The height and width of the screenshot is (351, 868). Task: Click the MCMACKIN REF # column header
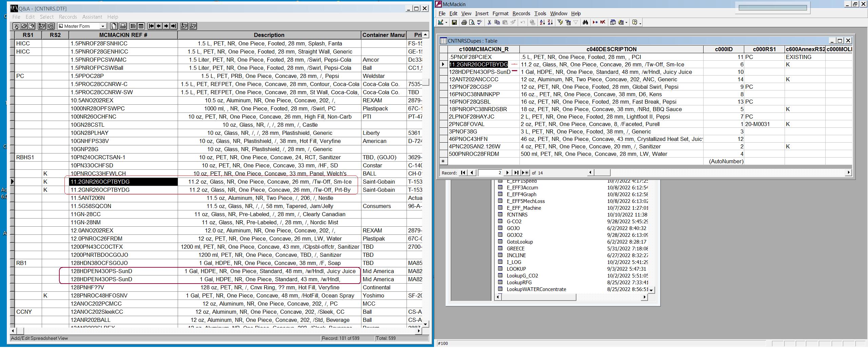pyautogui.click(x=123, y=35)
